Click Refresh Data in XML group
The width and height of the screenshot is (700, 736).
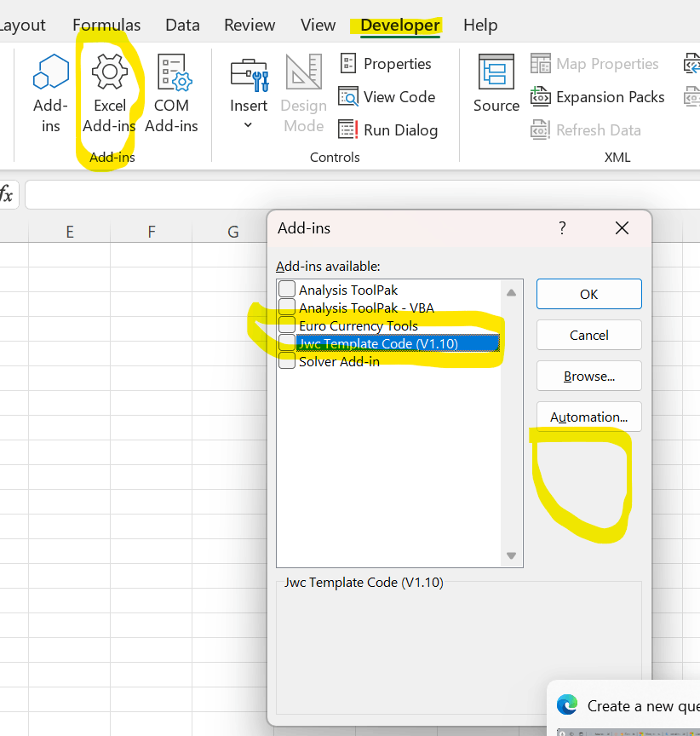click(x=586, y=130)
